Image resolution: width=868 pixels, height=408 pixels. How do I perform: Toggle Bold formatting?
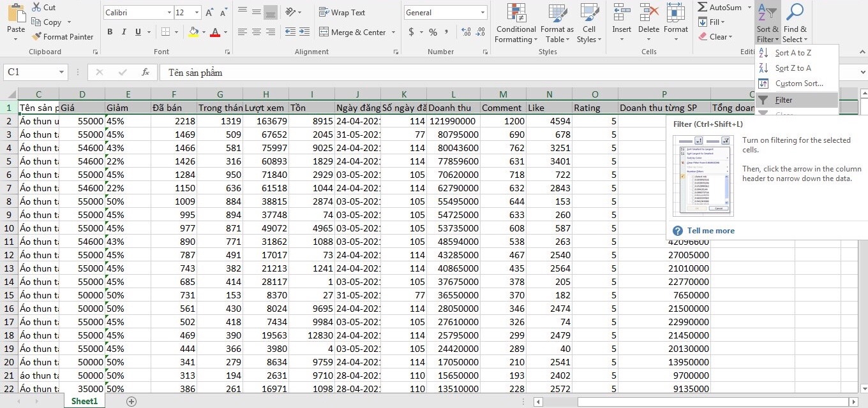[110, 32]
